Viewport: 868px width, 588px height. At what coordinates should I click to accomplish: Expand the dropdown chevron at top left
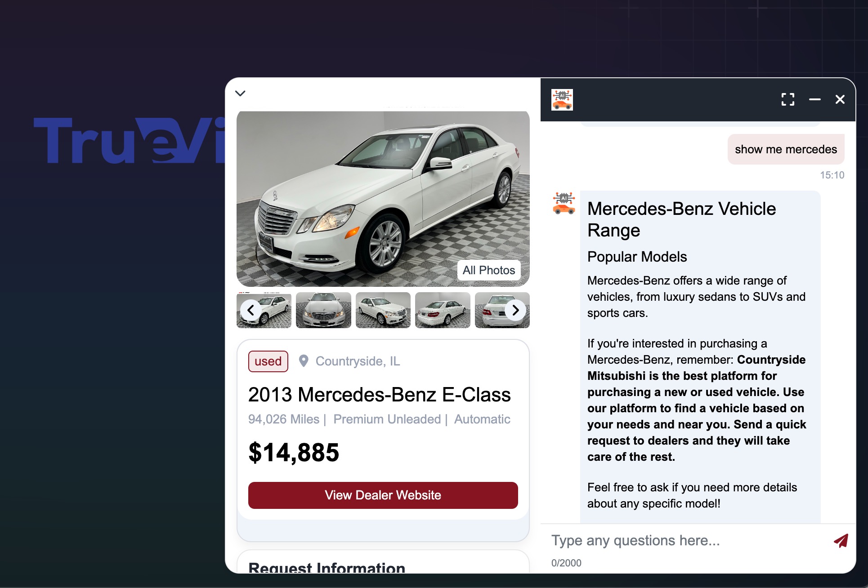click(240, 93)
